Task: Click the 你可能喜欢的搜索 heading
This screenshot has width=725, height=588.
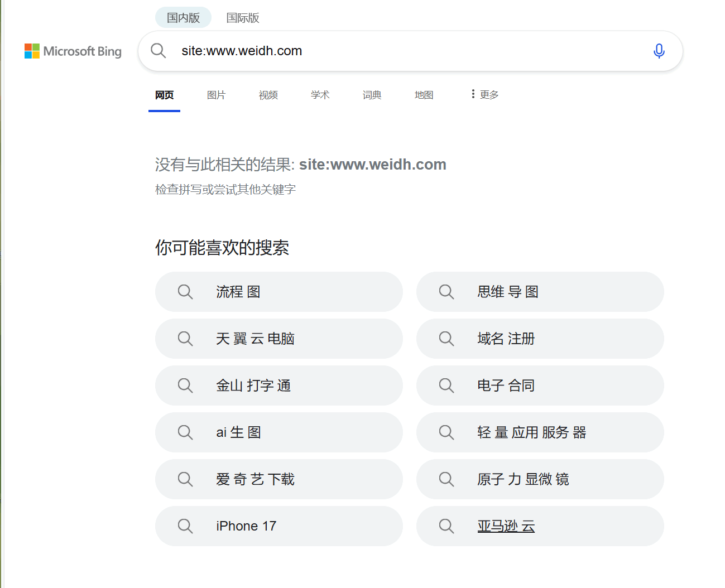Action: pyautogui.click(x=222, y=248)
